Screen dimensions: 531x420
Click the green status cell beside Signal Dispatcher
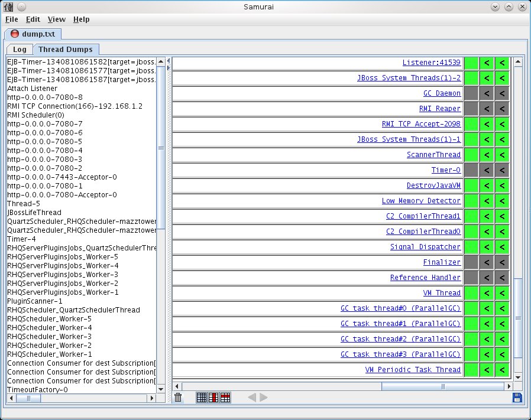tap(471, 247)
